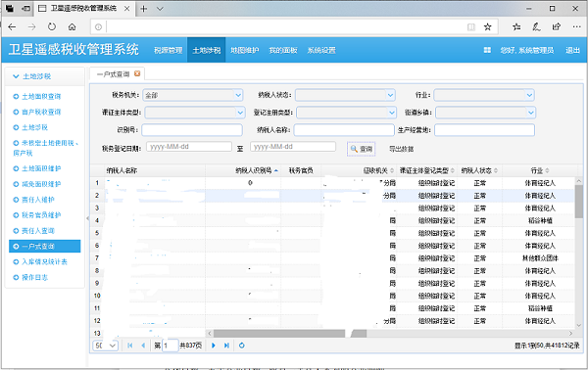The image size is (588, 370).
Task: Open the 街道乡镇 dropdown
Action: [530, 113]
